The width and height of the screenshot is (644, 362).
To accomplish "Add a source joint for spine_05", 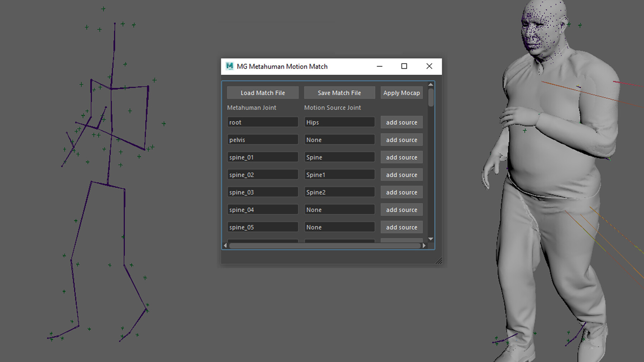I will (401, 227).
